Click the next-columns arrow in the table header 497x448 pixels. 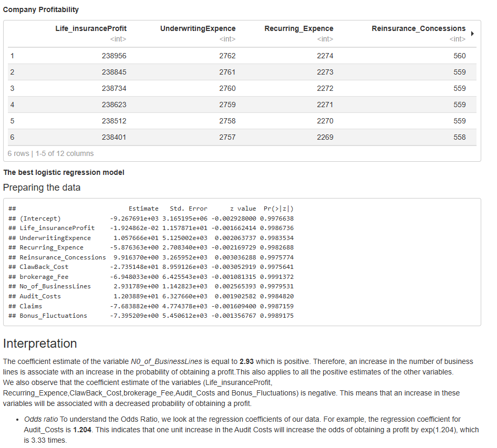pos(472,34)
